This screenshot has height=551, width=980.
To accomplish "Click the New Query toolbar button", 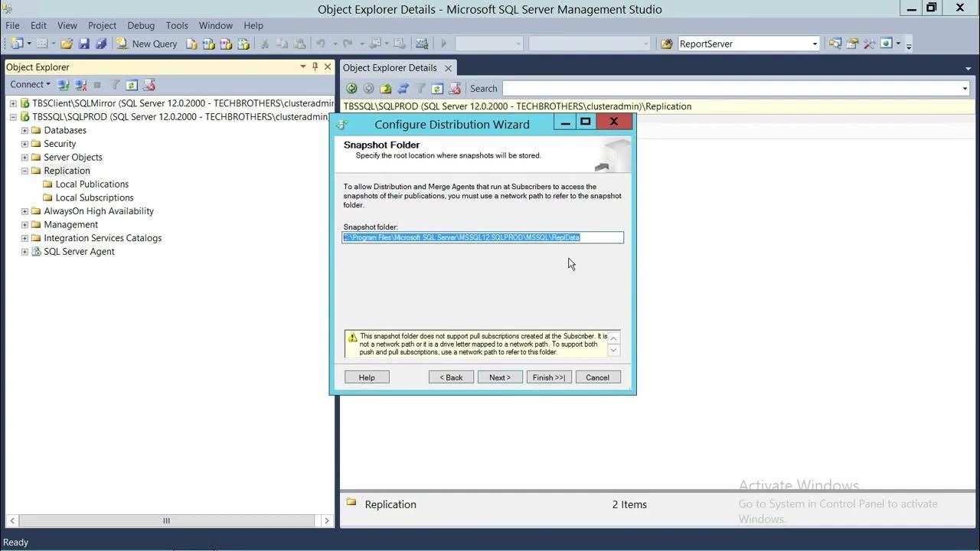I will (x=147, y=44).
